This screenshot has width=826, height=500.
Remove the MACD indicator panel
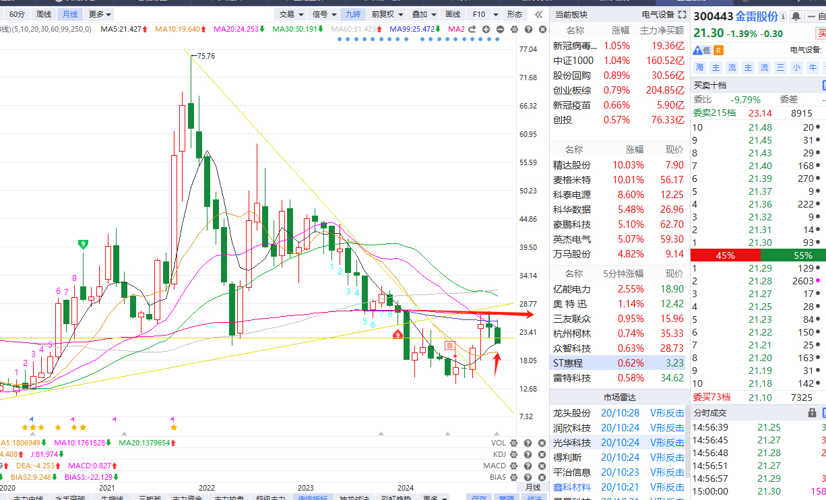542,466
